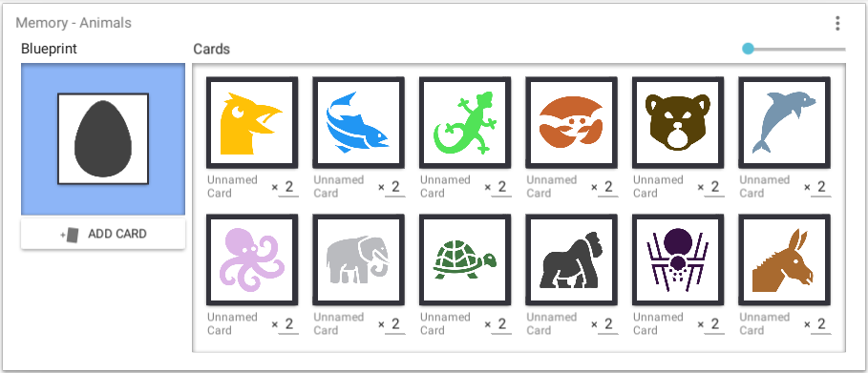The height and width of the screenshot is (373, 868).
Task: Edit quantity field of bird card
Action: click(289, 187)
